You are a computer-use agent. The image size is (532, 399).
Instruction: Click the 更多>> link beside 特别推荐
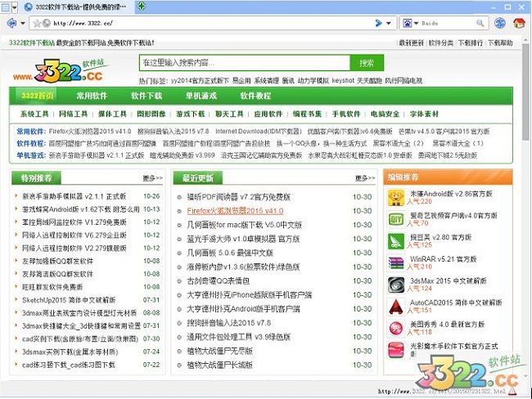[x=153, y=178]
